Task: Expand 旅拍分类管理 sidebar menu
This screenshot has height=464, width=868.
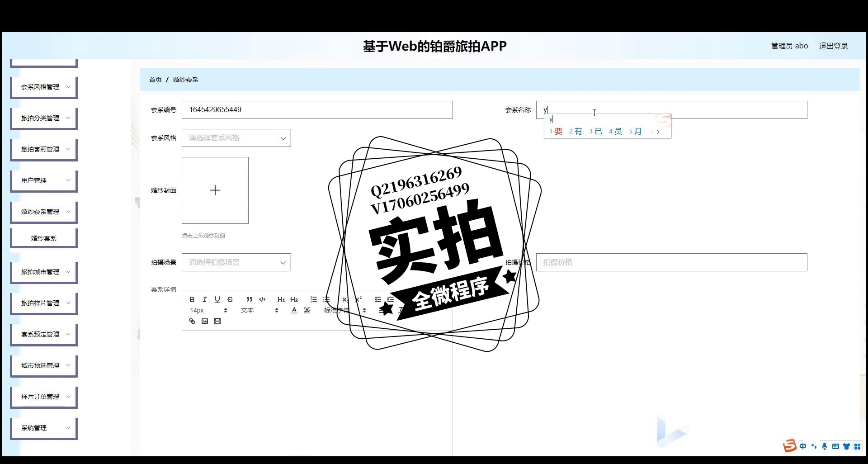Action: 44,118
